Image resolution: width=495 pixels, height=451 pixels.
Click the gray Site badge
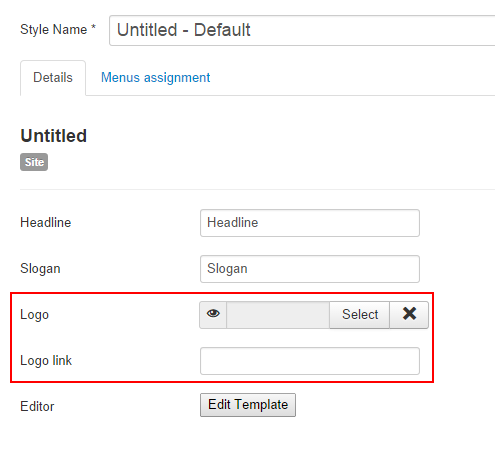[34, 162]
